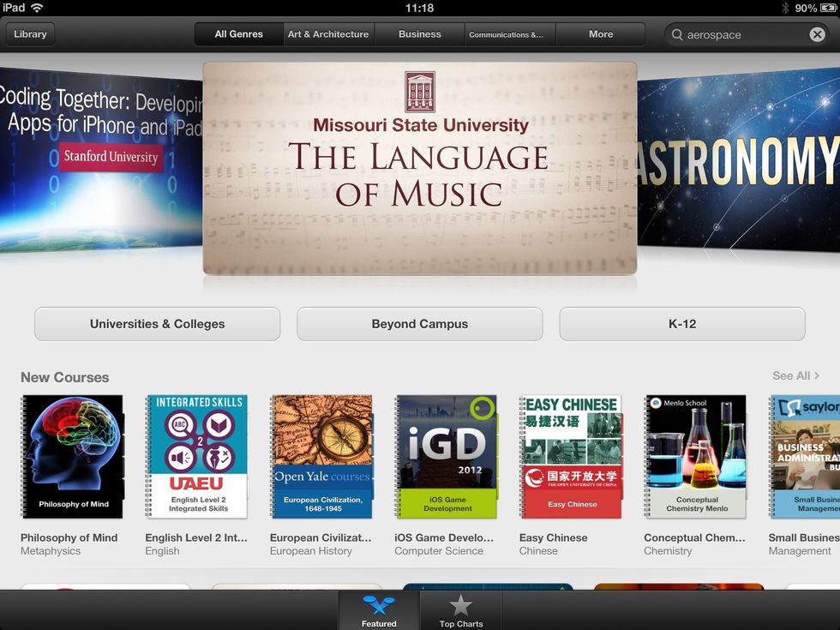
Task: Tap the search magnifier icon
Action: pyautogui.click(x=677, y=35)
